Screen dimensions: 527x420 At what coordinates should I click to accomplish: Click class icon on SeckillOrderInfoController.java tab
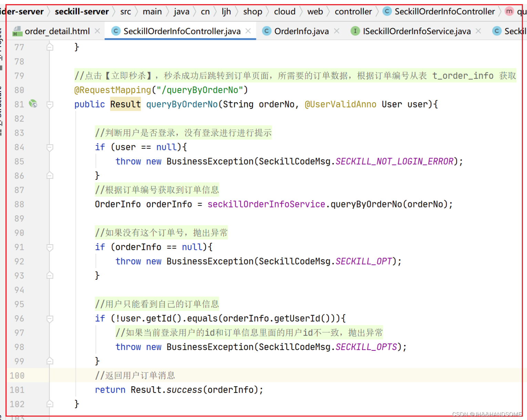116,31
